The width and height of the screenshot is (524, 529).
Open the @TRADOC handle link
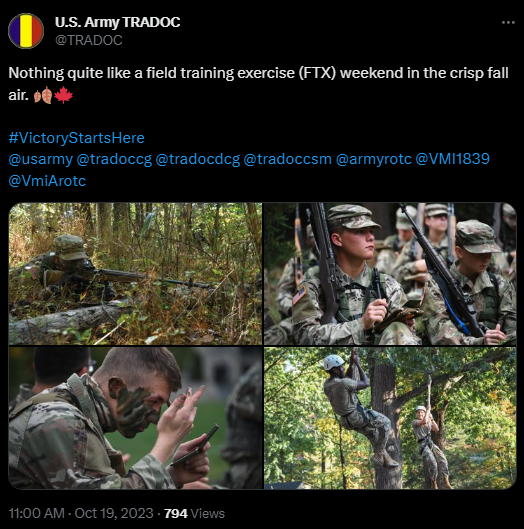[89, 40]
